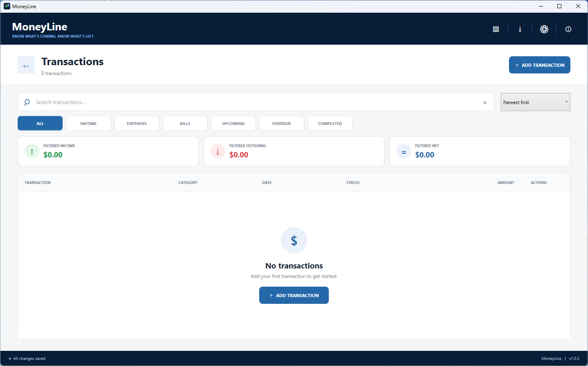This screenshot has width=588, height=366.
Task: Click the DATE column header
Action: click(267, 183)
